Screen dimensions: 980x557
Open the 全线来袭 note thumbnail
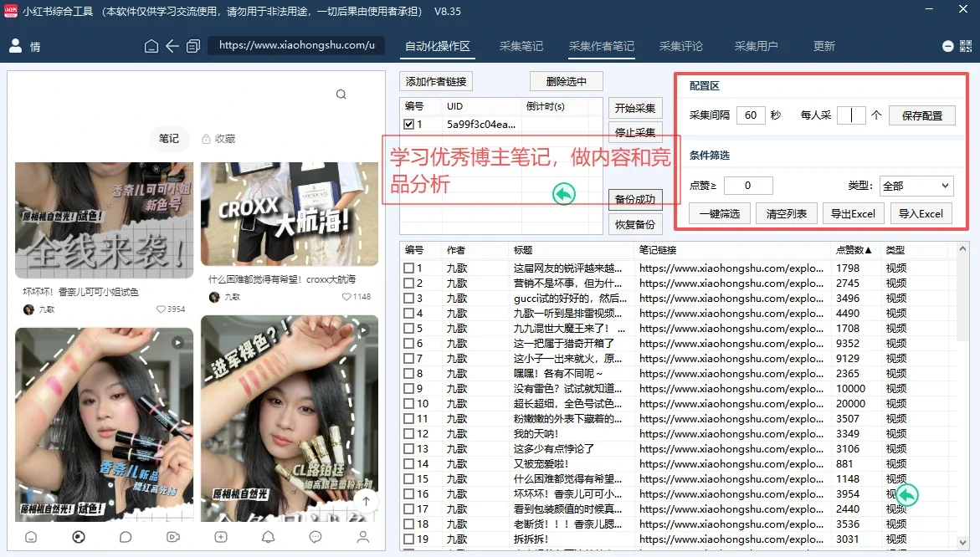[x=105, y=221]
